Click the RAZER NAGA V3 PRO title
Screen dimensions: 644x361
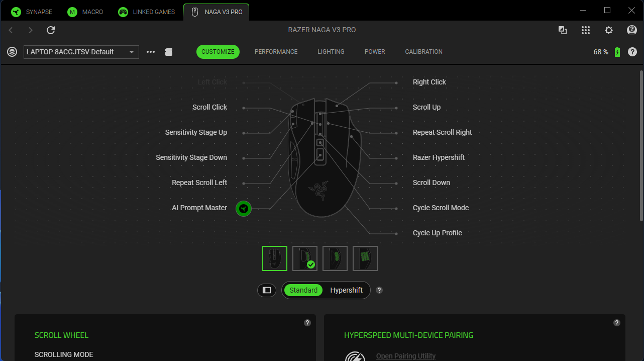(322, 30)
